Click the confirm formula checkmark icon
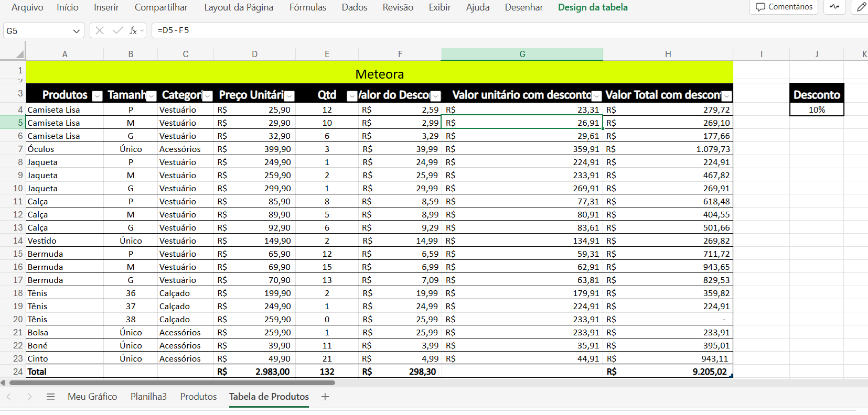 117,31
